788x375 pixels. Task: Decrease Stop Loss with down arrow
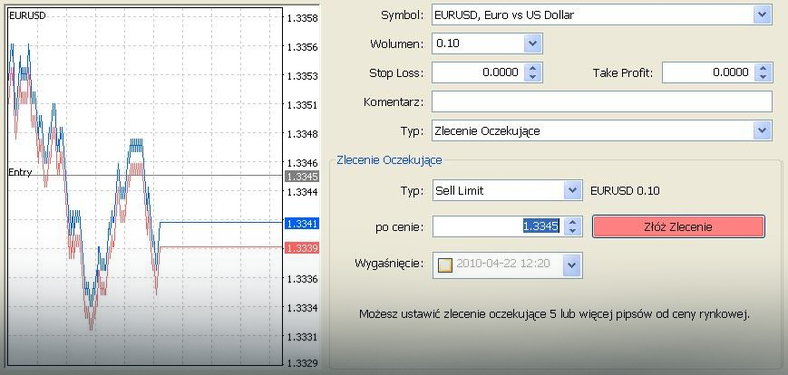pyautogui.click(x=533, y=77)
